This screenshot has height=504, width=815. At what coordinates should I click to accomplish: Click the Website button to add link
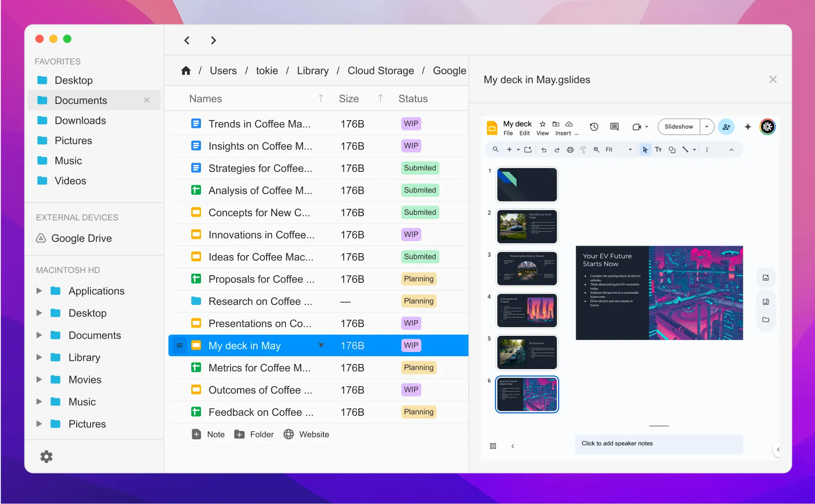point(307,434)
